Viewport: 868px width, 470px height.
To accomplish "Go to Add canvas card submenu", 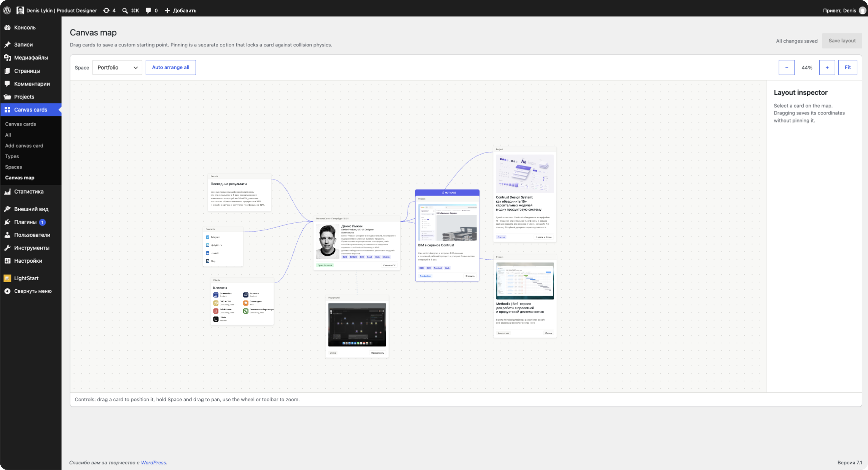I will pos(24,146).
